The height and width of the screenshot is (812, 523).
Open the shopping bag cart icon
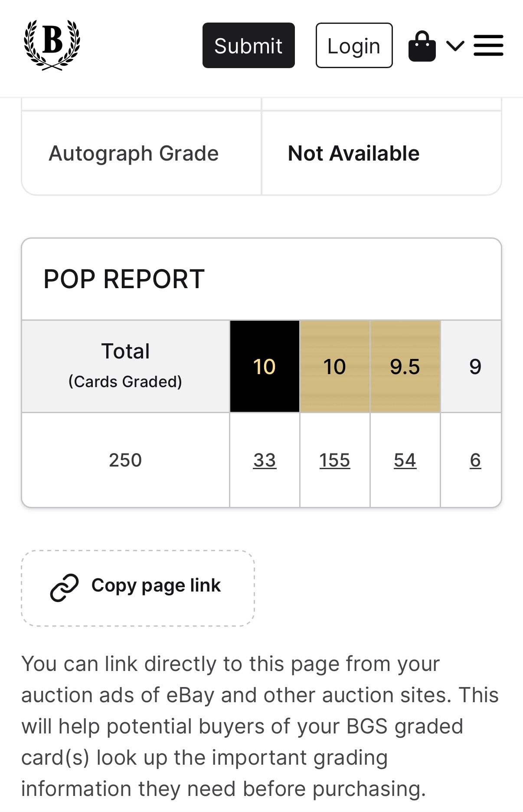coord(422,46)
